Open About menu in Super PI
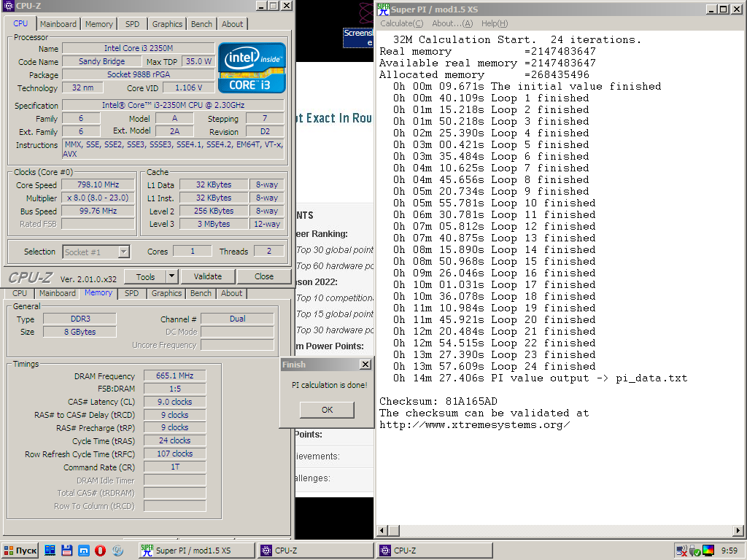The width and height of the screenshot is (747, 560). click(452, 23)
